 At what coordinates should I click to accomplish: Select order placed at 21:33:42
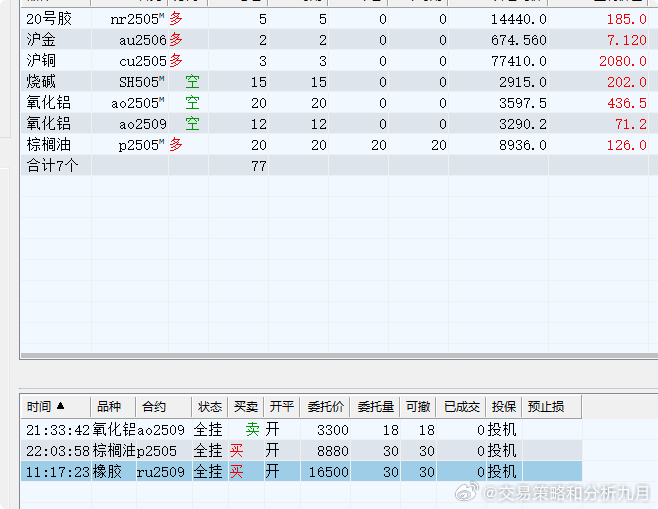pos(58,430)
